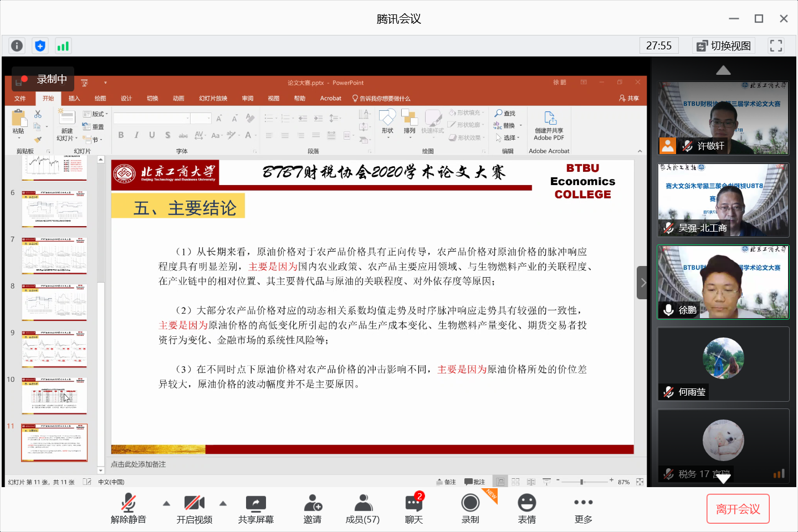Viewport: 798px width, 532px height.
Task: Click the meeting info icon
Action: click(17, 45)
